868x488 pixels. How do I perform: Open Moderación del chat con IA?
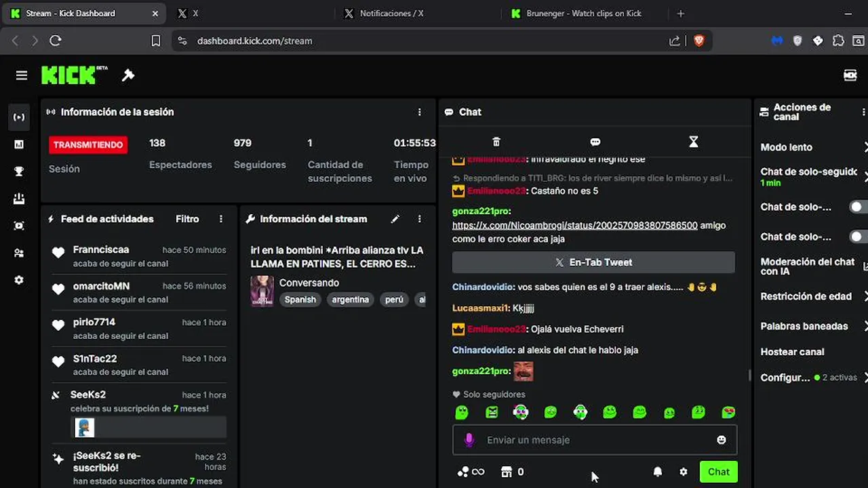[x=814, y=266]
